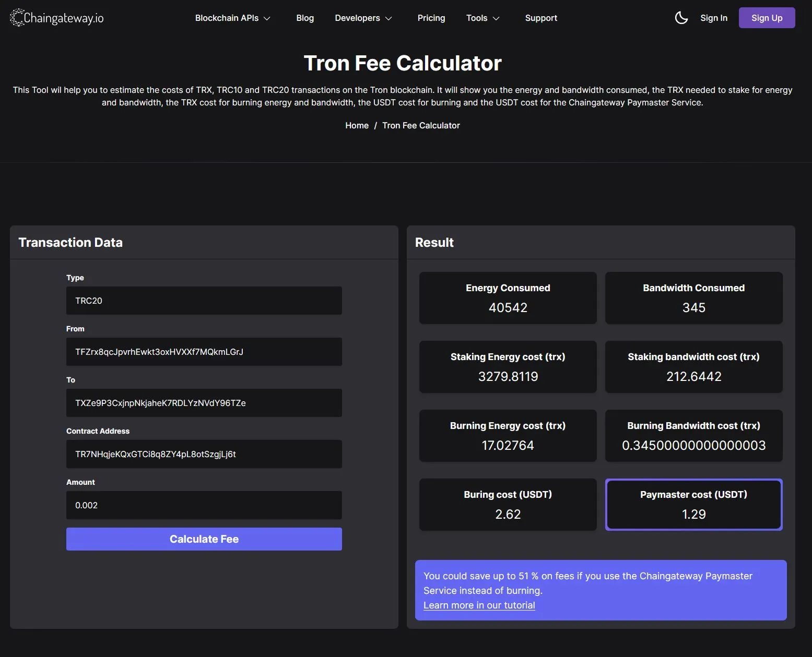Focus the To address field

204,403
